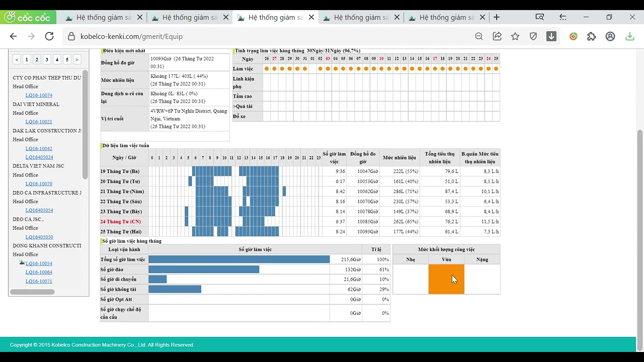This screenshot has height=362, width=644.
Task: Open machine LQ16-10074 link
Action: [x=39, y=95]
